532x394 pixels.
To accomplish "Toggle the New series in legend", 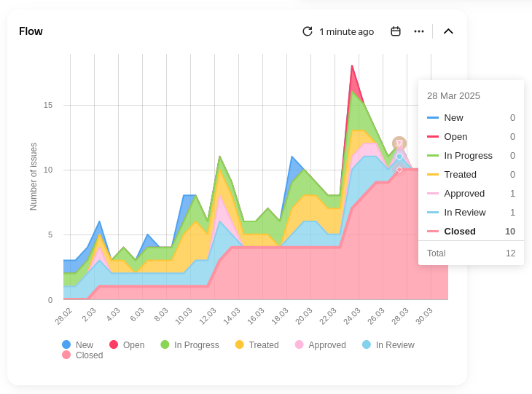I will click(x=77, y=345).
